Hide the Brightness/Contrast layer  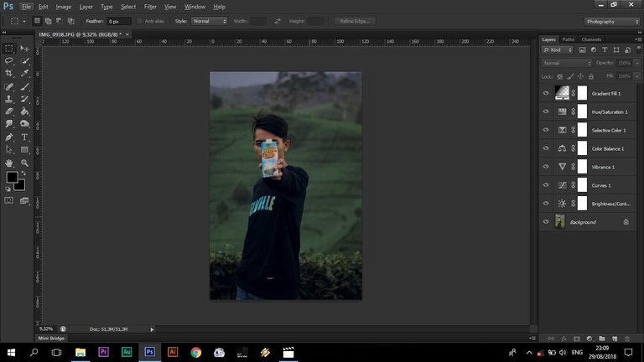[x=546, y=204]
